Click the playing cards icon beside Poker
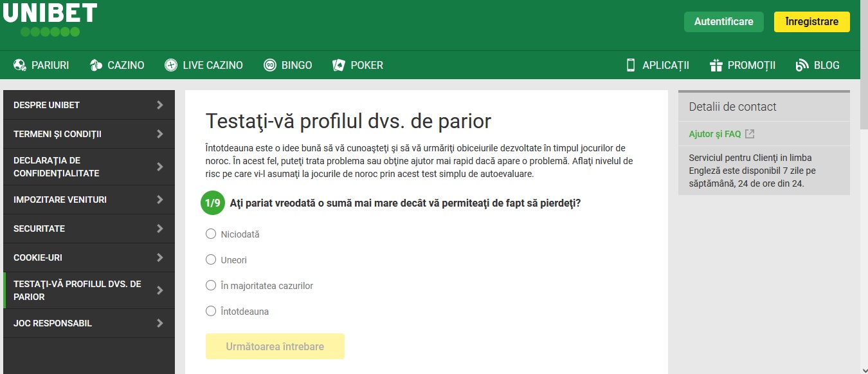Screen dimensions: 868x374 pyautogui.click(x=339, y=65)
